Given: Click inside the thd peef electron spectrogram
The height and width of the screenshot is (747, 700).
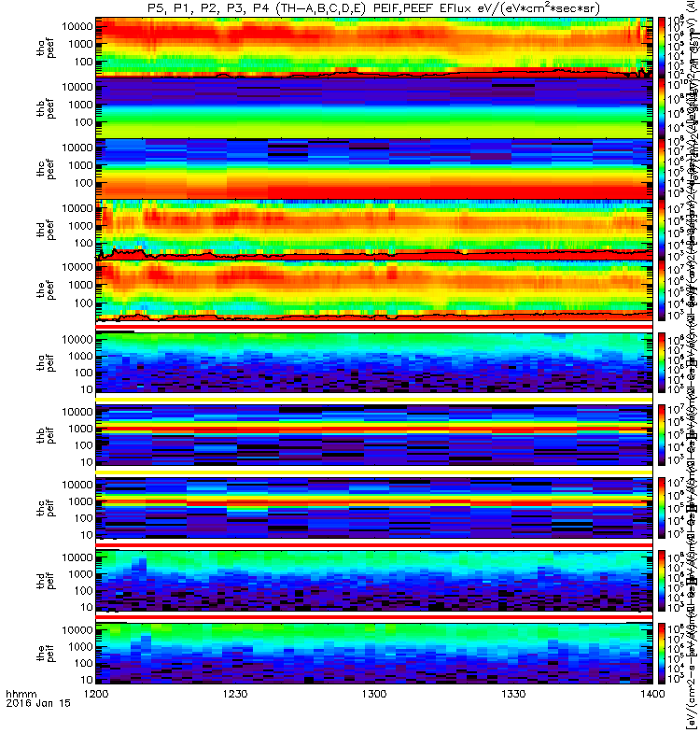Looking at the screenshot, I should [x=374, y=230].
